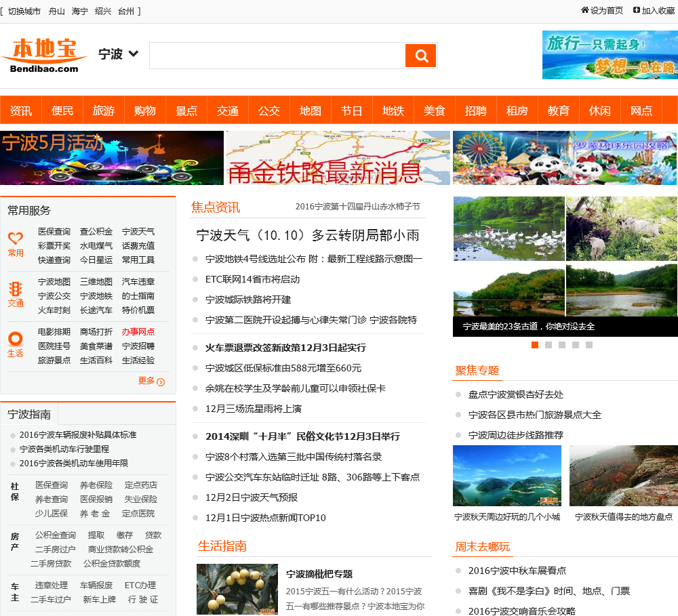The image size is (678, 616).
Task: Click the plus icon for 加入收藏
Action: coord(637,10)
